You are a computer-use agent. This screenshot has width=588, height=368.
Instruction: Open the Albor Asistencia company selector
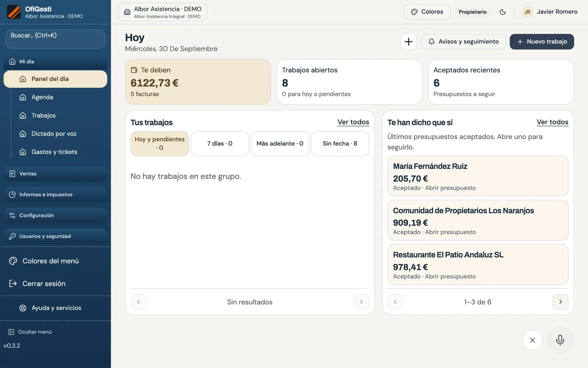tap(162, 12)
